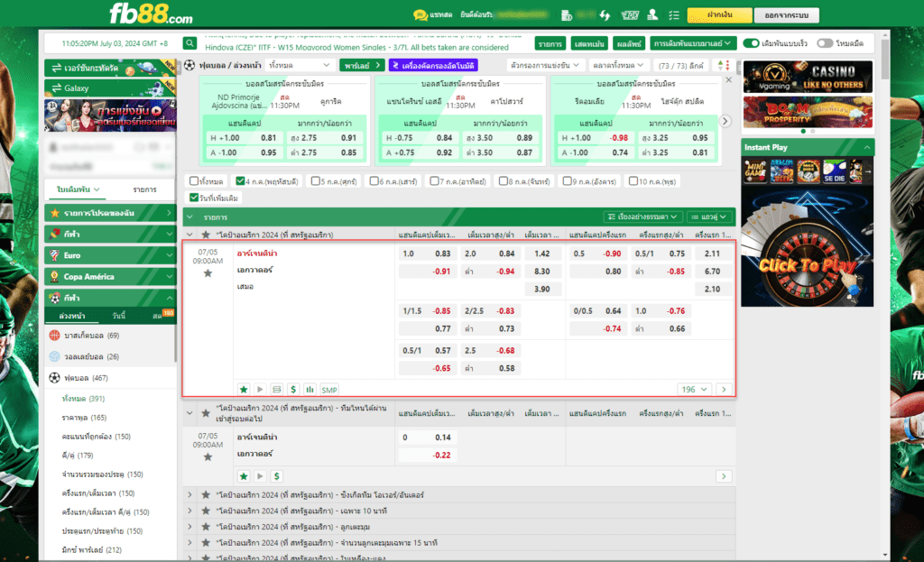This screenshot has height=562, width=924.
Task: Open the ทั้งหมด dropdown beside football heading
Action: click(300, 65)
